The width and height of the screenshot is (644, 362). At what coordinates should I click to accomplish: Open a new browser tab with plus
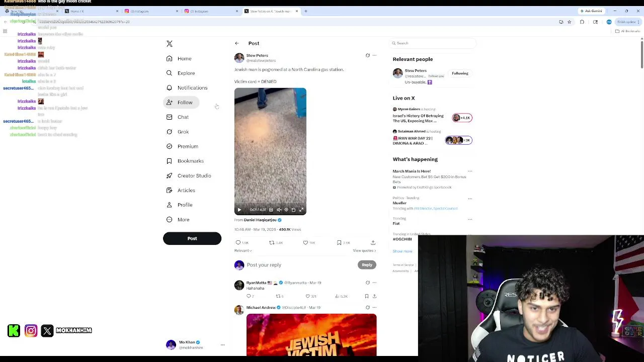305,11
